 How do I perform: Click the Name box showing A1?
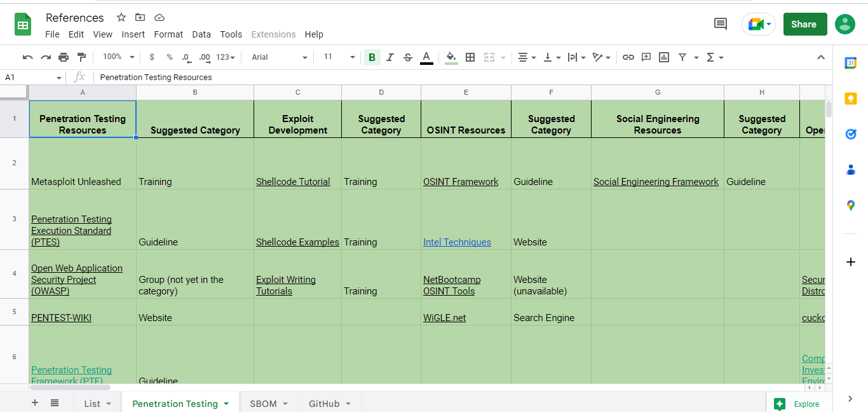(33, 77)
